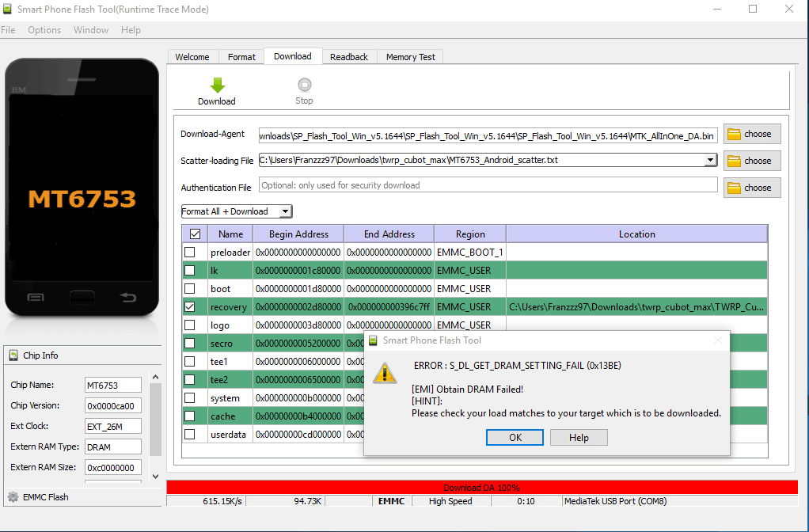Open the File menu
The width and height of the screenshot is (809, 532).
pyautogui.click(x=8, y=30)
